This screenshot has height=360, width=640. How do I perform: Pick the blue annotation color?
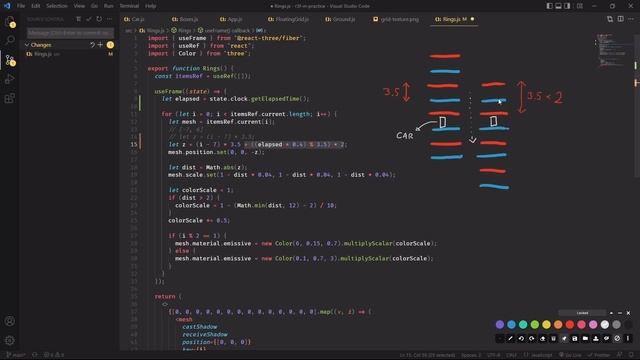[511, 324]
